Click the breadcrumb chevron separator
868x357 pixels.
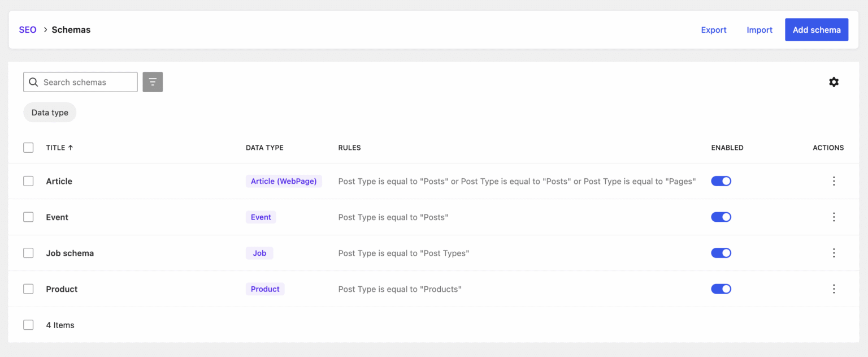point(45,30)
